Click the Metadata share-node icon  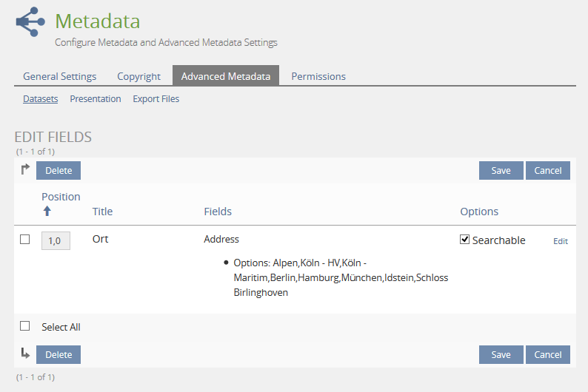[x=30, y=21]
